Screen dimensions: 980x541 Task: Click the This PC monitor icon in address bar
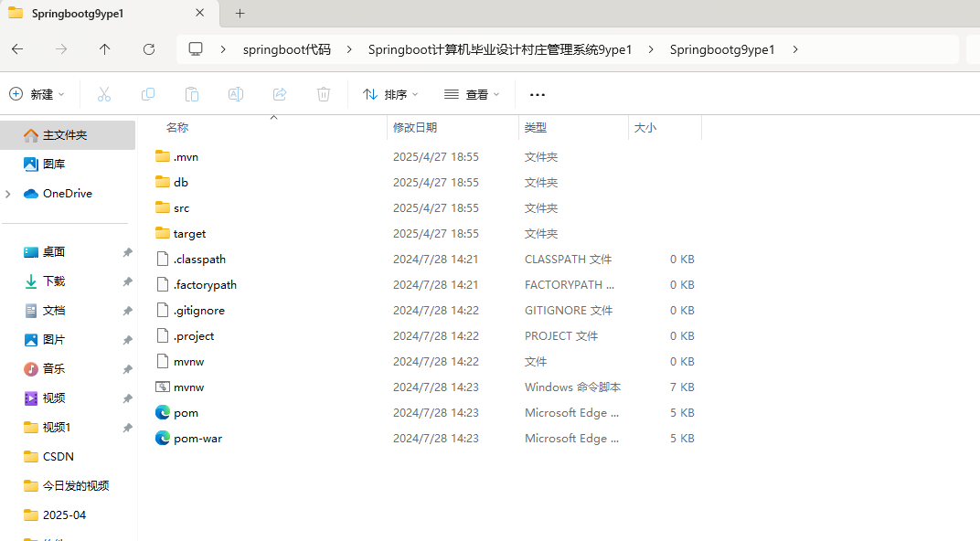pyautogui.click(x=196, y=48)
